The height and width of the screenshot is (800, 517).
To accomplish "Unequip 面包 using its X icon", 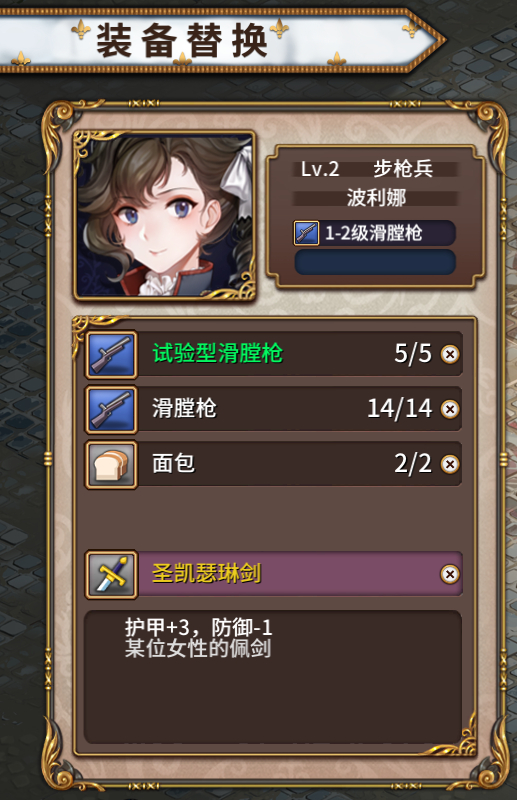I will (450, 464).
